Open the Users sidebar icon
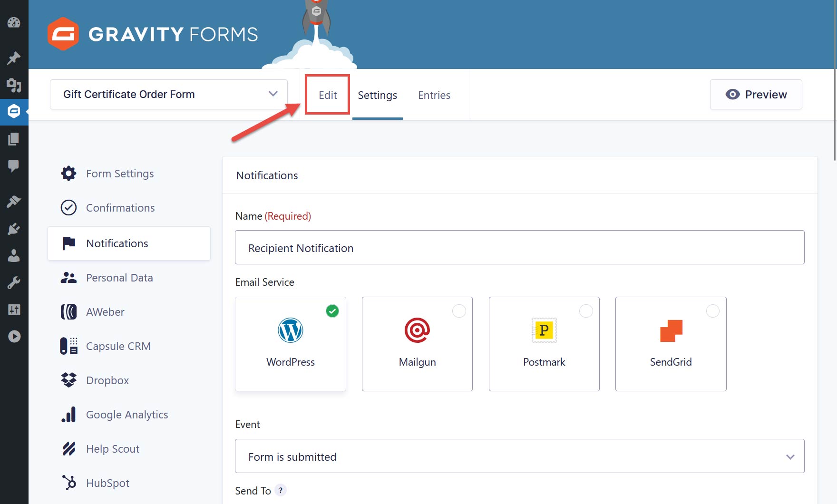837x504 pixels. pyautogui.click(x=14, y=256)
